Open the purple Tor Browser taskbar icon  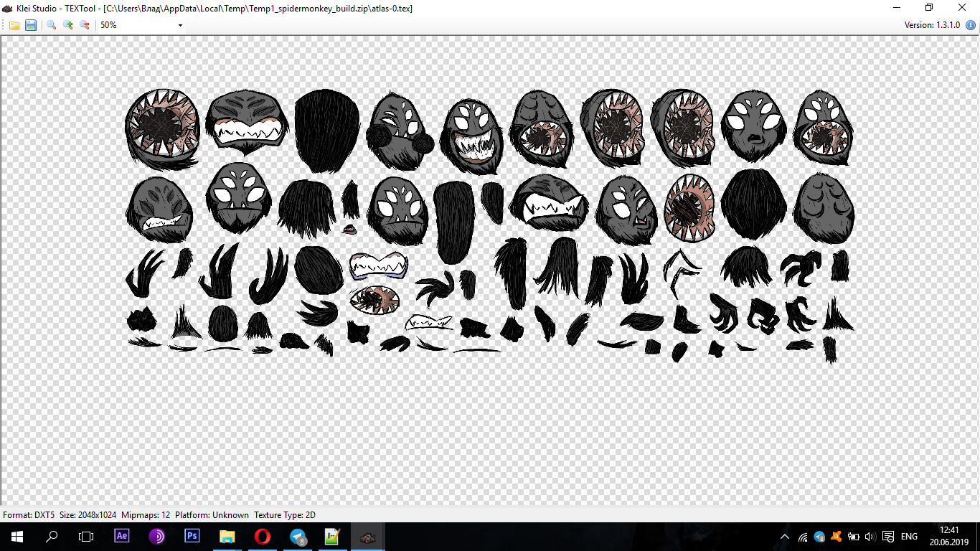[157, 536]
